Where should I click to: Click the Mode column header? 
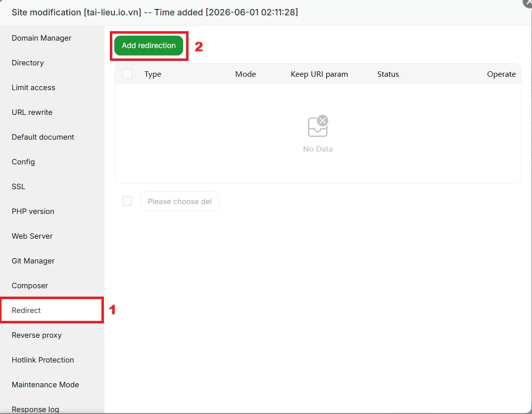(x=245, y=74)
